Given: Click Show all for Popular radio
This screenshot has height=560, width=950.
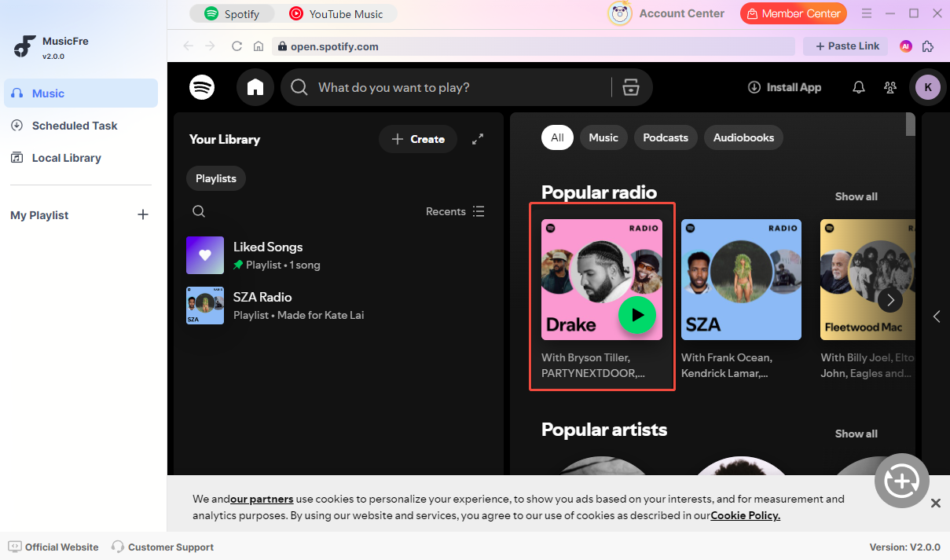Looking at the screenshot, I should [856, 196].
